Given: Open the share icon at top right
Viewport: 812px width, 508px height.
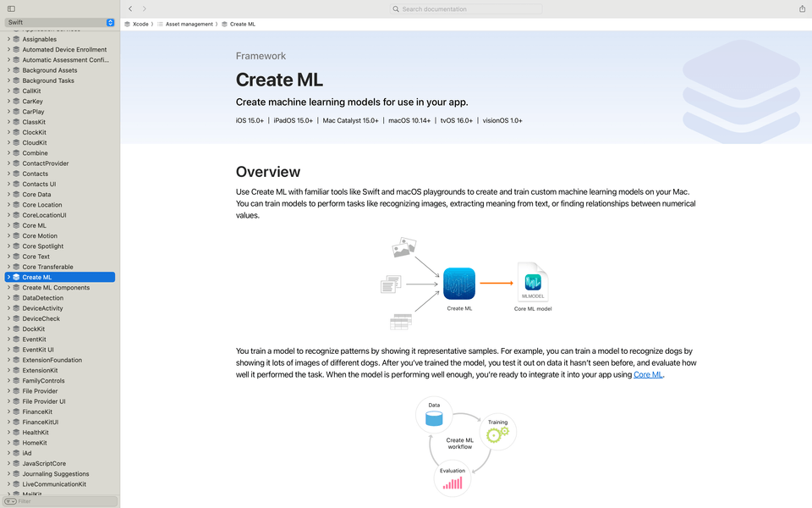Looking at the screenshot, I should (802, 8).
